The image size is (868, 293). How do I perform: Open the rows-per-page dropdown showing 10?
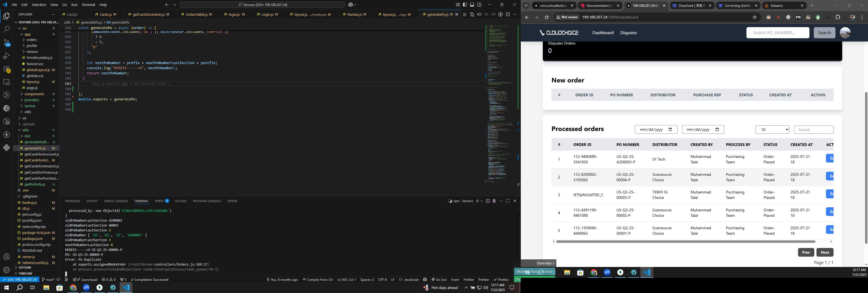[772, 129]
